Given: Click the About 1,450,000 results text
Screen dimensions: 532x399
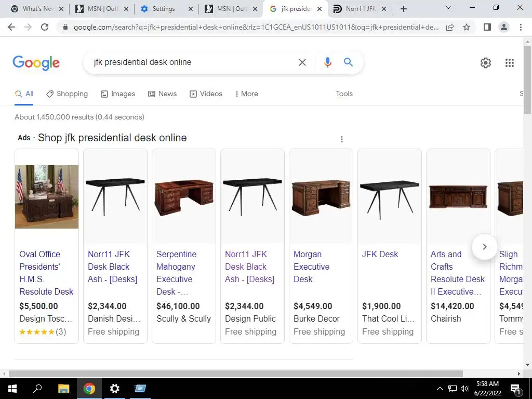Looking at the screenshot, I should 79,117.
